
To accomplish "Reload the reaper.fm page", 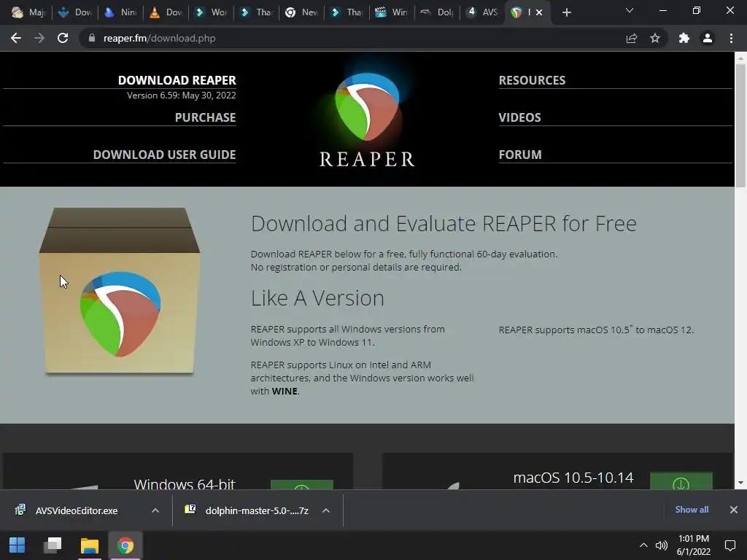I will coord(63,38).
